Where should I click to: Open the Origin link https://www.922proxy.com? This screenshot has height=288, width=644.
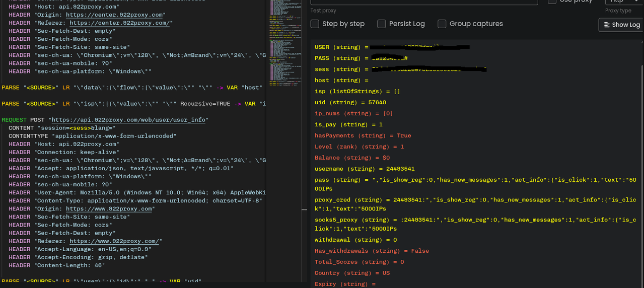click(x=108, y=208)
